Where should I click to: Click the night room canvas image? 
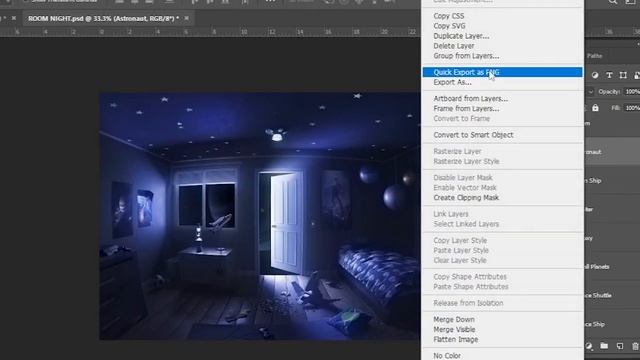pos(260,216)
